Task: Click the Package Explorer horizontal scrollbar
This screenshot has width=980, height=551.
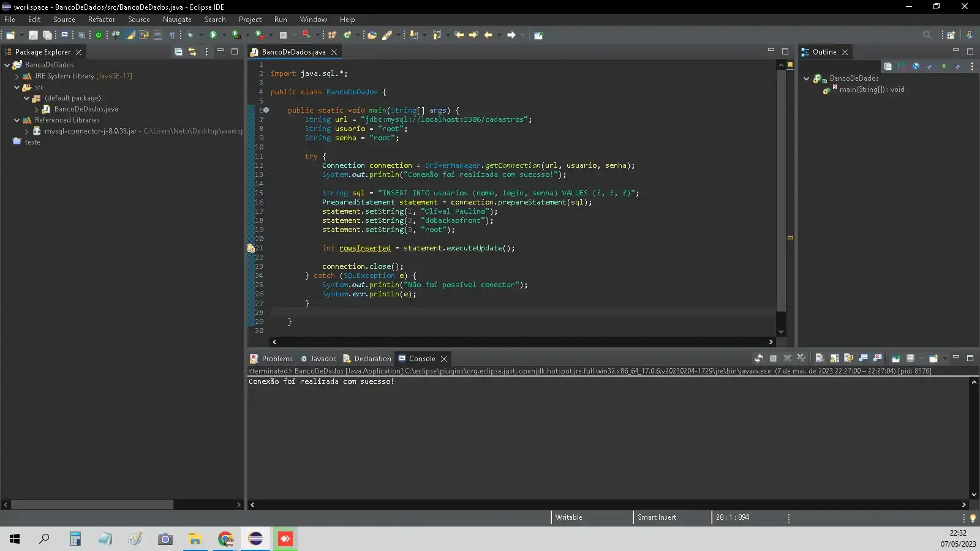Action: pyautogui.click(x=92, y=504)
